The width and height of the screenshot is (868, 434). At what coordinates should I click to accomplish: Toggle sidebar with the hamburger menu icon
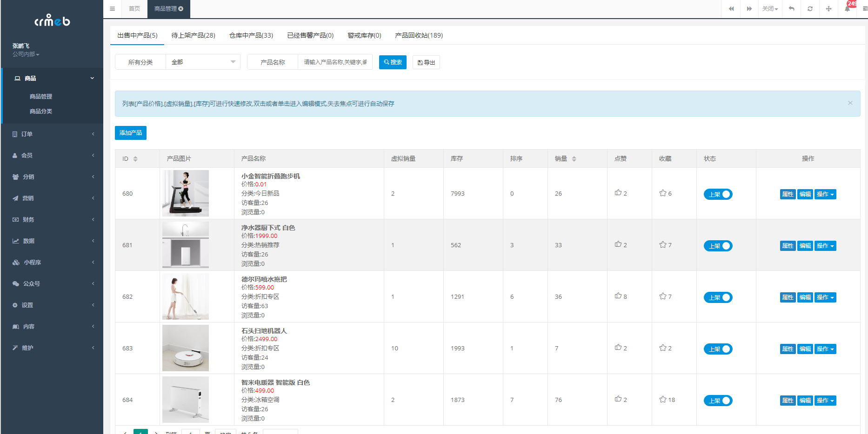click(x=112, y=9)
